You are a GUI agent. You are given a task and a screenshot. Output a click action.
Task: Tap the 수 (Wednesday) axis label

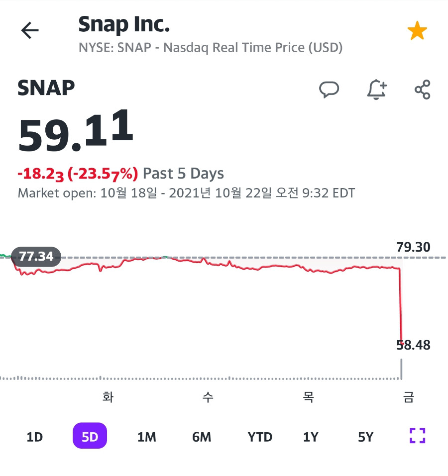[208, 397]
